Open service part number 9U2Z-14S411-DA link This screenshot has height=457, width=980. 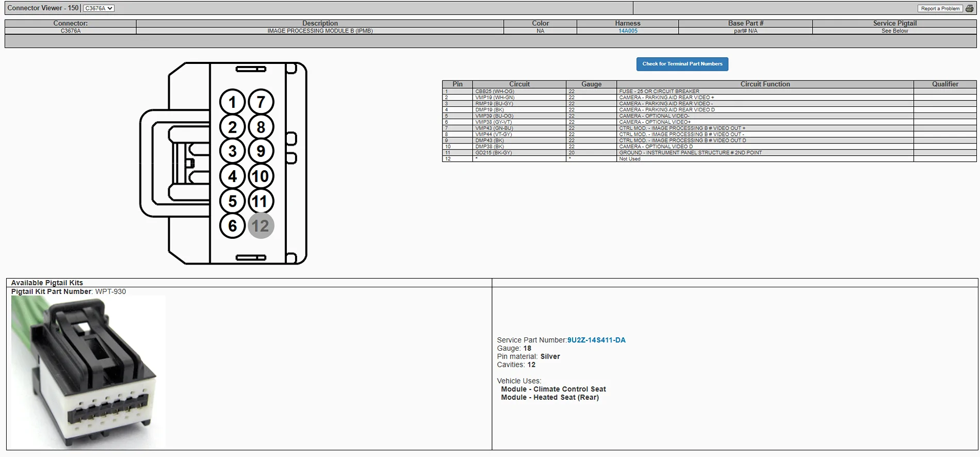point(596,340)
